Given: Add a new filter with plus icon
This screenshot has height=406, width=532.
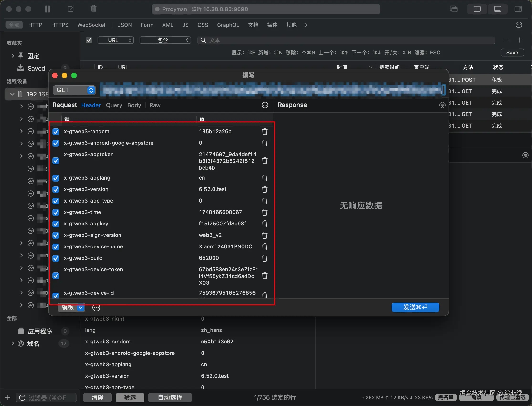Looking at the screenshot, I should tap(519, 40).
